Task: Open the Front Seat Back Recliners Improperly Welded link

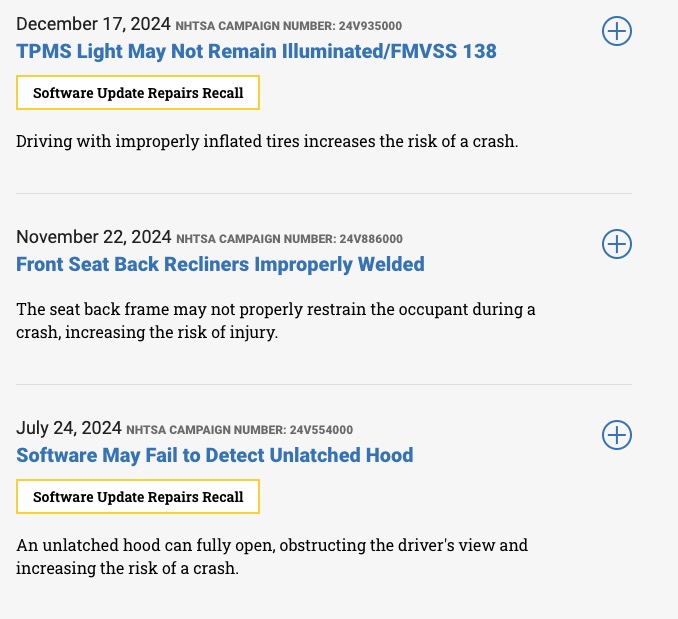Action: pos(220,264)
